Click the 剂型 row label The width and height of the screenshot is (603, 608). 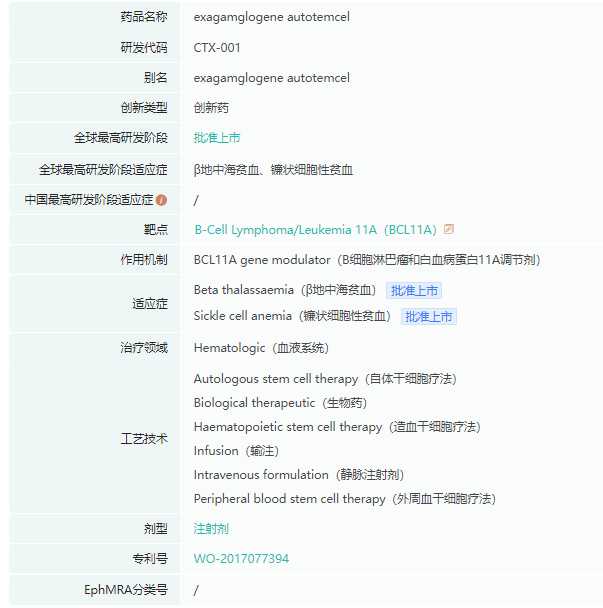point(156,529)
